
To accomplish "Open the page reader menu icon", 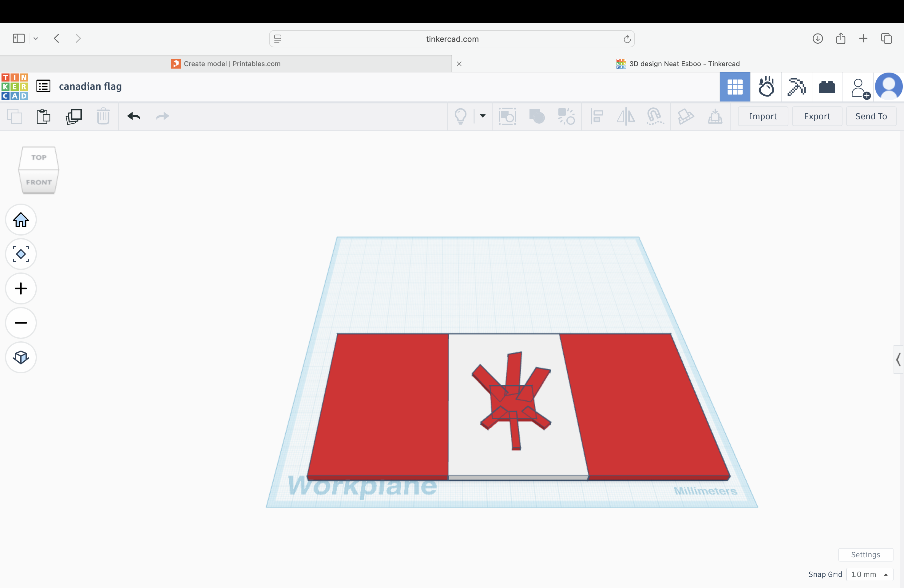I will point(278,39).
